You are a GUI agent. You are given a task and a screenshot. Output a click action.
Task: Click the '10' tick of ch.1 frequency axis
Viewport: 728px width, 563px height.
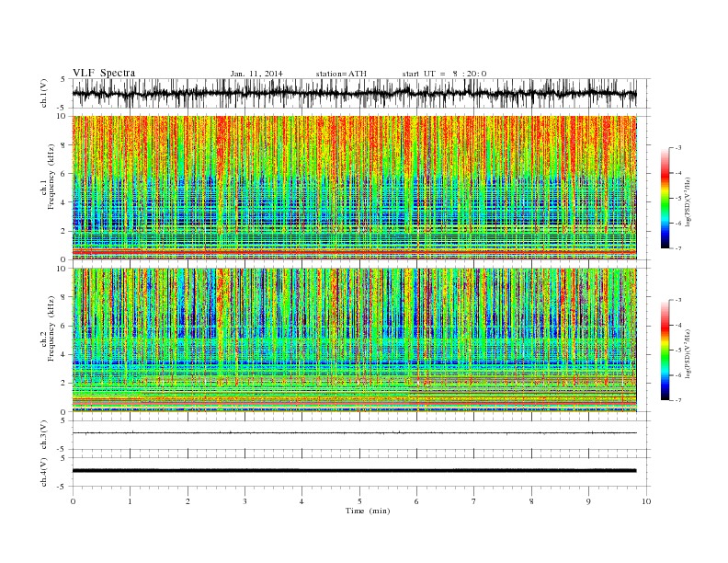pos(62,116)
